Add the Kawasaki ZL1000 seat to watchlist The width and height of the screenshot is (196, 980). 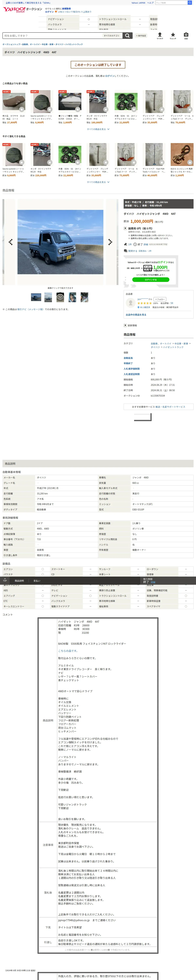[x=22, y=110]
